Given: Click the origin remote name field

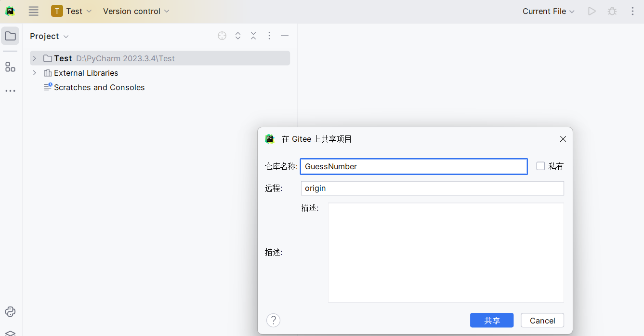Looking at the screenshot, I should tap(432, 188).
